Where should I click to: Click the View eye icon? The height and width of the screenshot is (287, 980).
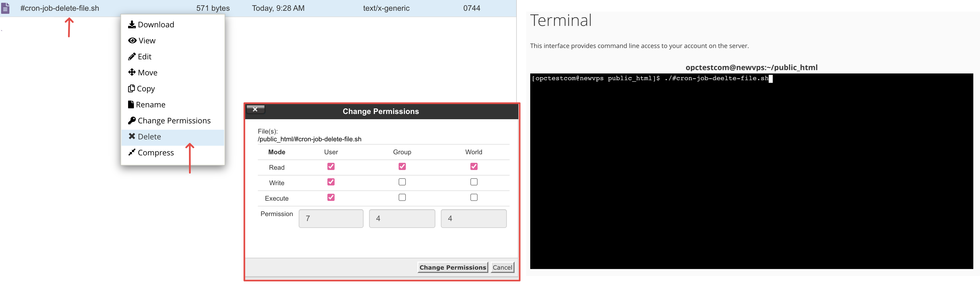tap(132, 41)
